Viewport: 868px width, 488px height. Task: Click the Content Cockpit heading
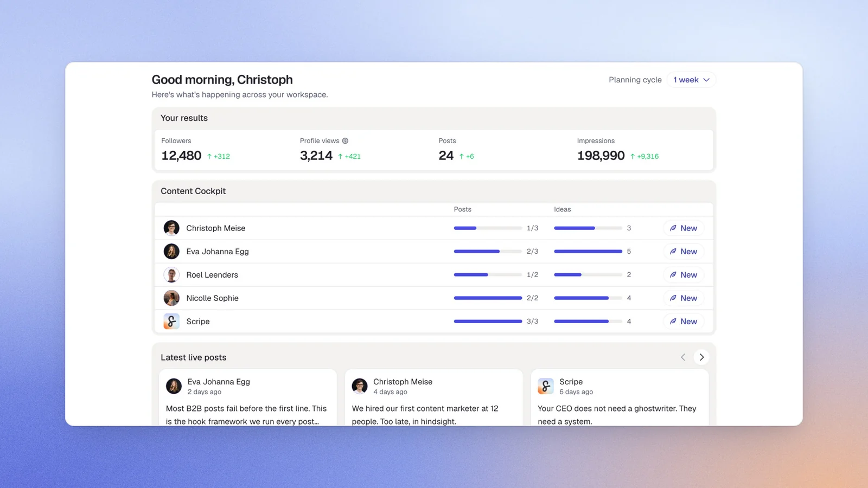[193, 191]
